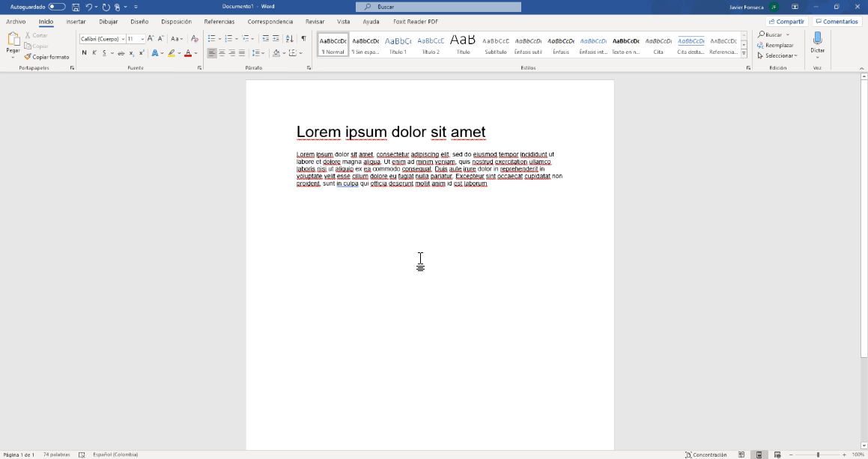The image size is (868, 459).
Task: Toggle left paragraph alignment
Action: coord(211,53)
